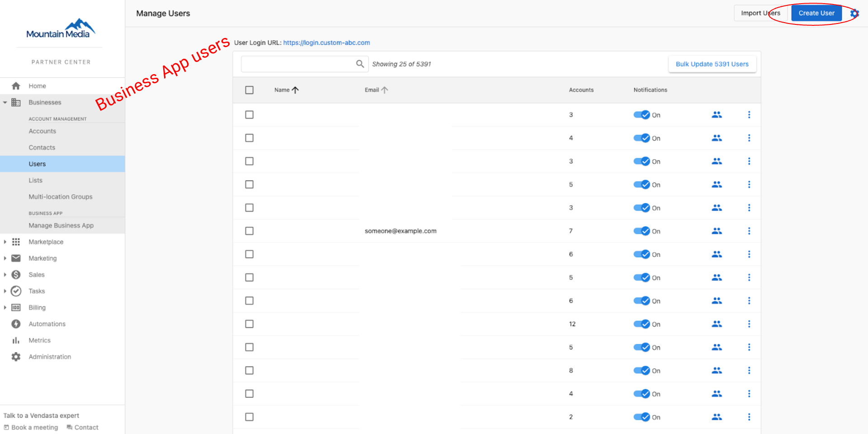This screenshot has width=868, height=434.
Task: Click the Home house icon in sidebar
Action: 16,86
